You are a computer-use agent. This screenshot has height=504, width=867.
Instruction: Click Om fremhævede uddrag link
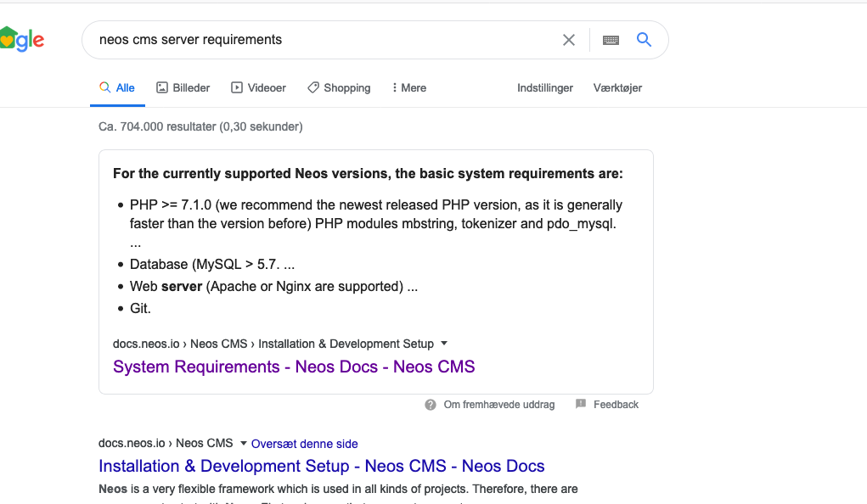point(498,405)
